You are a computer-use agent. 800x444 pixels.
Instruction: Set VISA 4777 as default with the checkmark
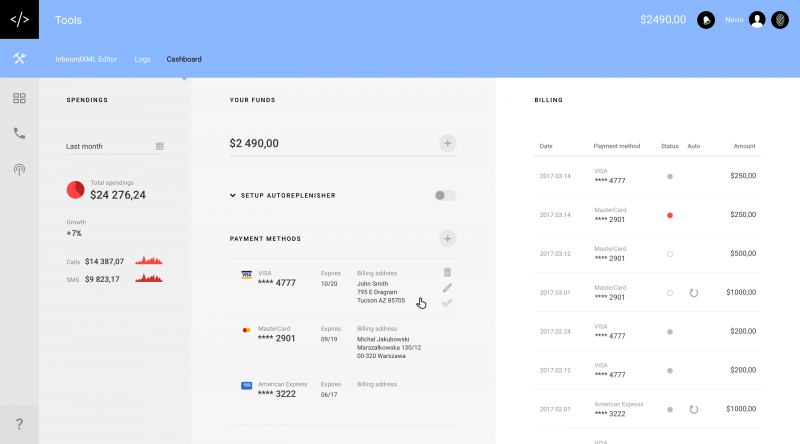click(x=447, y=303)
